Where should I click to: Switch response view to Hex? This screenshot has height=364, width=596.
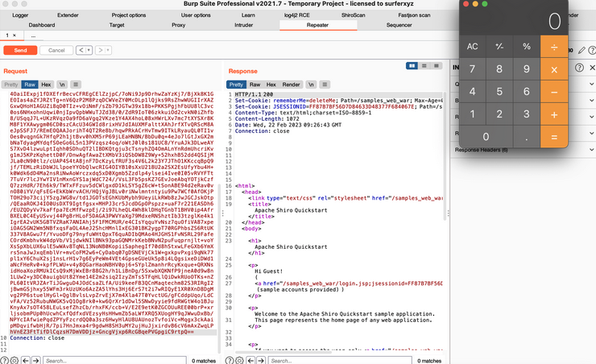click(271, 85)
